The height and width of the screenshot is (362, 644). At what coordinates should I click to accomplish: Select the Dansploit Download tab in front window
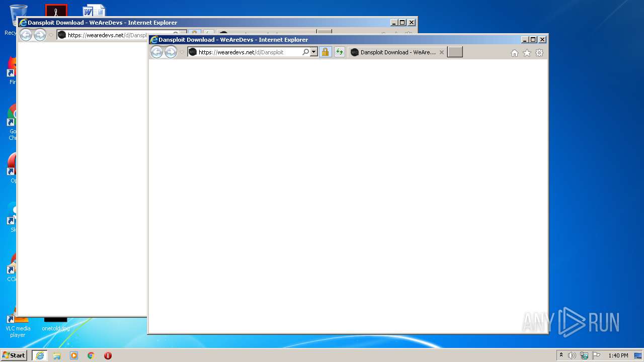[397, 52]
